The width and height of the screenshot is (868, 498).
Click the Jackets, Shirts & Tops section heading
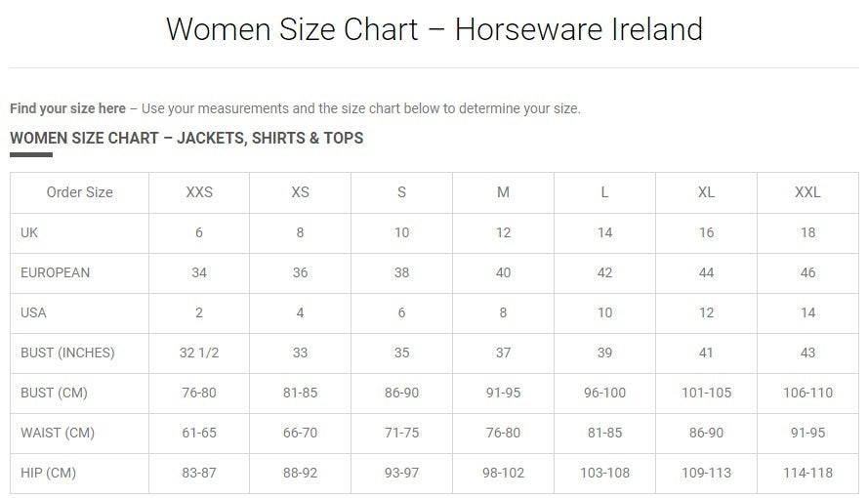pos(186,138)
